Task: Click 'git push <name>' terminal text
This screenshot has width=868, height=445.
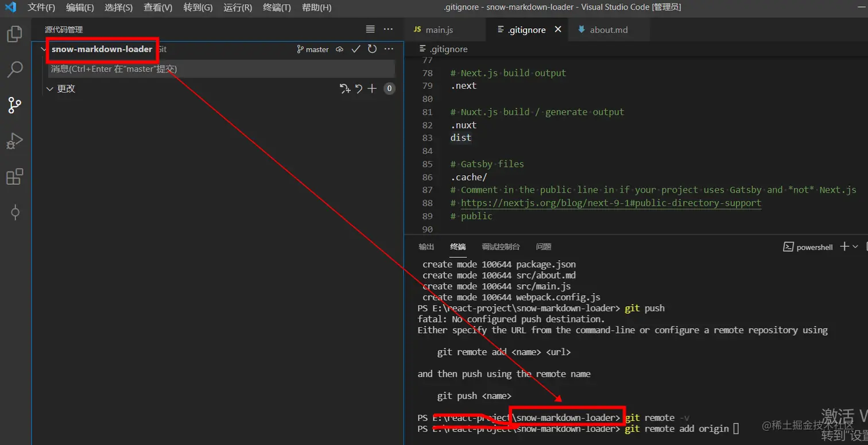Action: (474, 396)
